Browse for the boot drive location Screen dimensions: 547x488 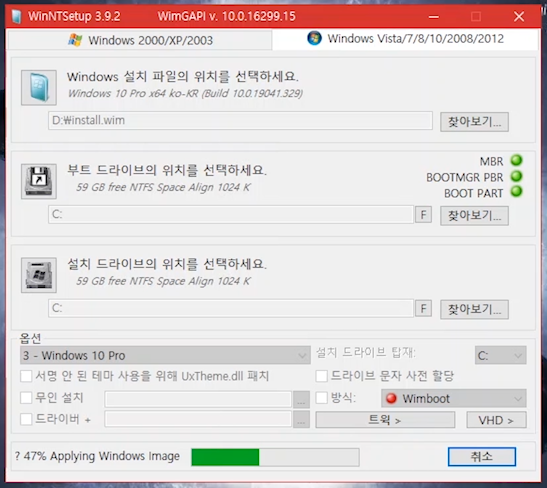pos(474,216)
